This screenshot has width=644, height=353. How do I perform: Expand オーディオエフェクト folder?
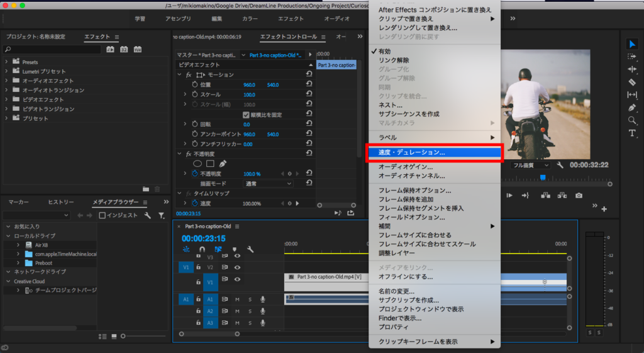(6, 81)
